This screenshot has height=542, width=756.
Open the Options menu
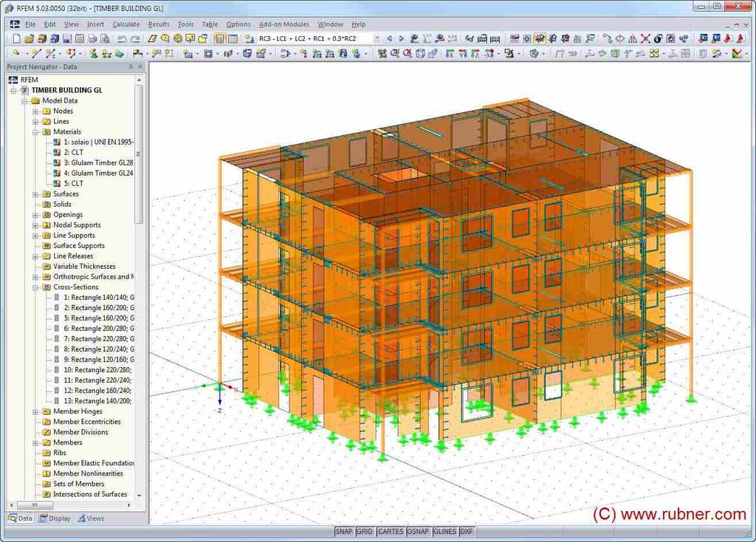click(x=238, y=24)
